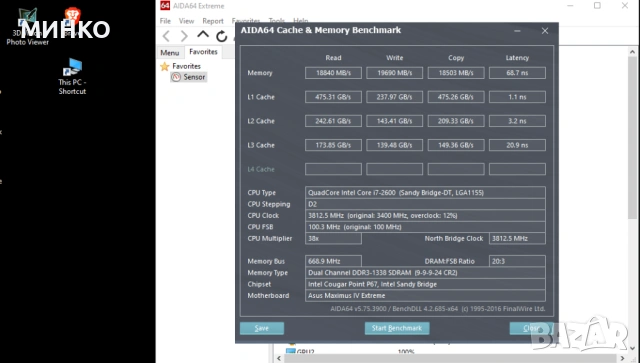Click the Memory Latency 68.7 ns field
Viewport: 640px width, 363px height.
point(517,73)
